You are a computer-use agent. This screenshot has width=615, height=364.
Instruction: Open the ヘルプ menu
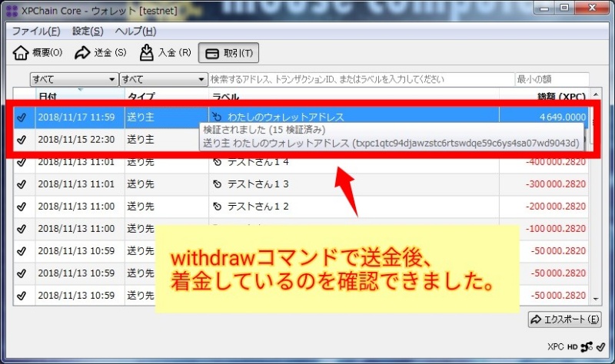tap(136, 31)
